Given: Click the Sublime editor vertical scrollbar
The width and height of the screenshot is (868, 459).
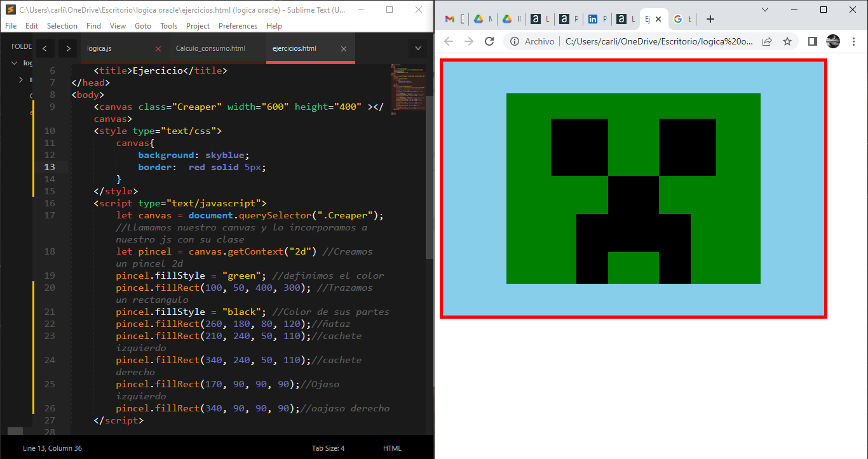Looking at the screenshot, I should tap(430, 178).
